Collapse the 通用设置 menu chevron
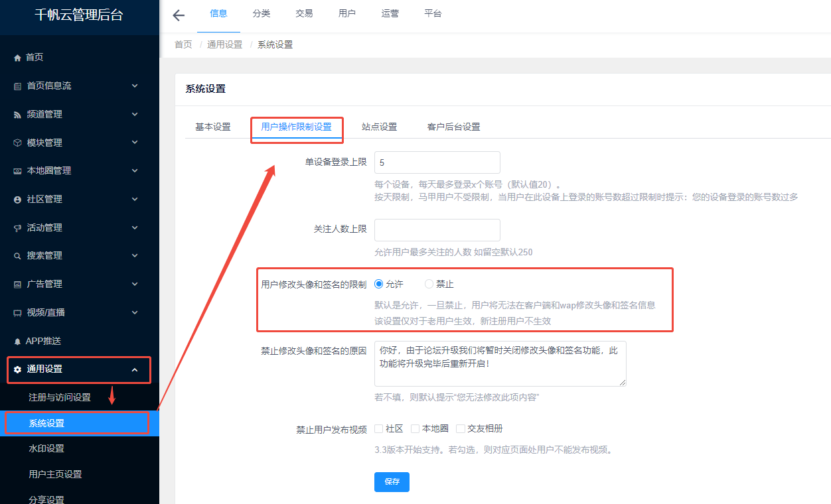Viewport: 831px width, 504px height. click(135, 369)
